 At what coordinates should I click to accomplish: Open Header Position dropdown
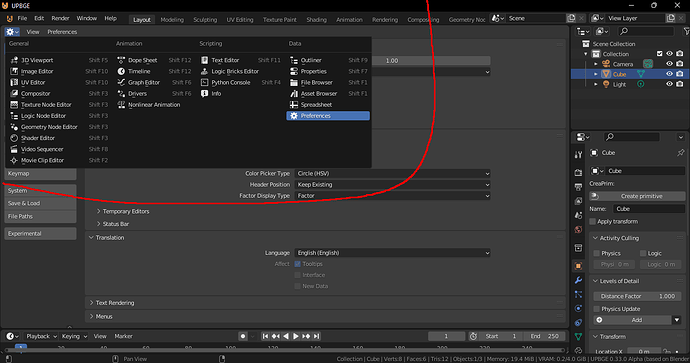pos(393,184)
